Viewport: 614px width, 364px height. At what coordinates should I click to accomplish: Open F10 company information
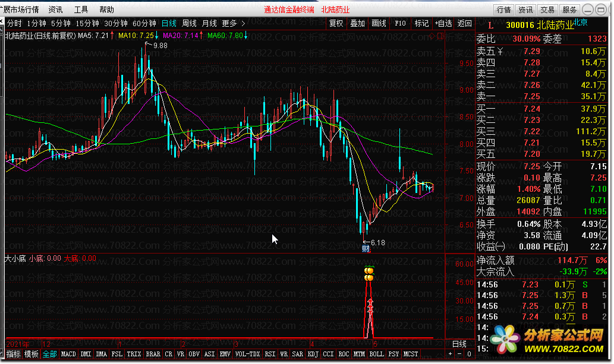[x=400, y=24]
